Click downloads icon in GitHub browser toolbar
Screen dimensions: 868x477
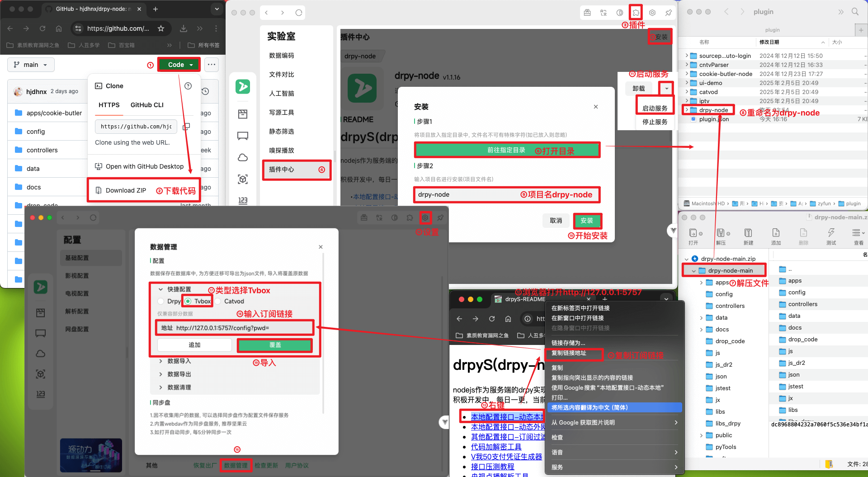184,28
